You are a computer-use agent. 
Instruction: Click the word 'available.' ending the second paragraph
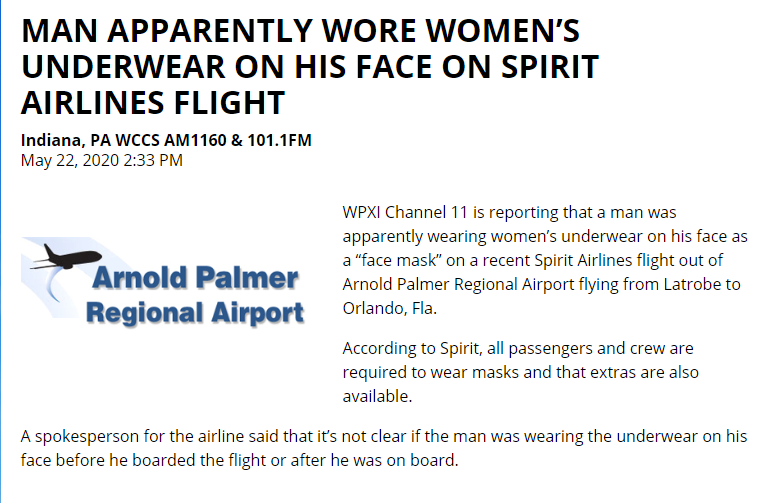[377, 396]
